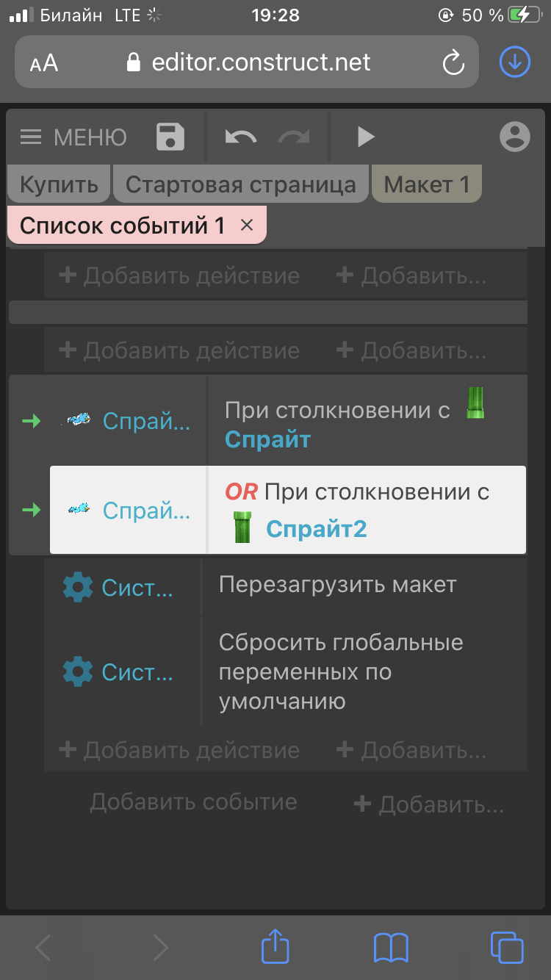551x980 pixels.
Task: Select the Сбросить глобальные переменных action
Action: point(341,671)
